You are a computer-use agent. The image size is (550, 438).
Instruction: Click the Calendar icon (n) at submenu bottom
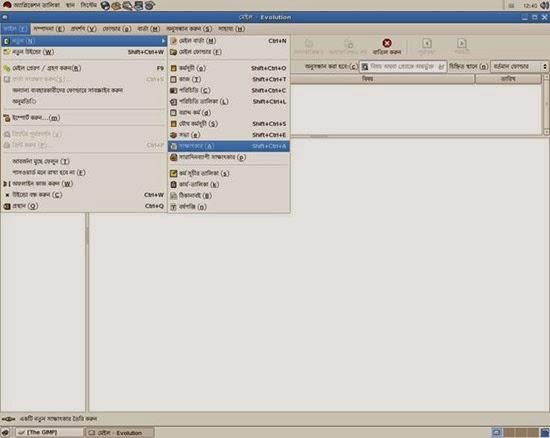click(173, 207)
